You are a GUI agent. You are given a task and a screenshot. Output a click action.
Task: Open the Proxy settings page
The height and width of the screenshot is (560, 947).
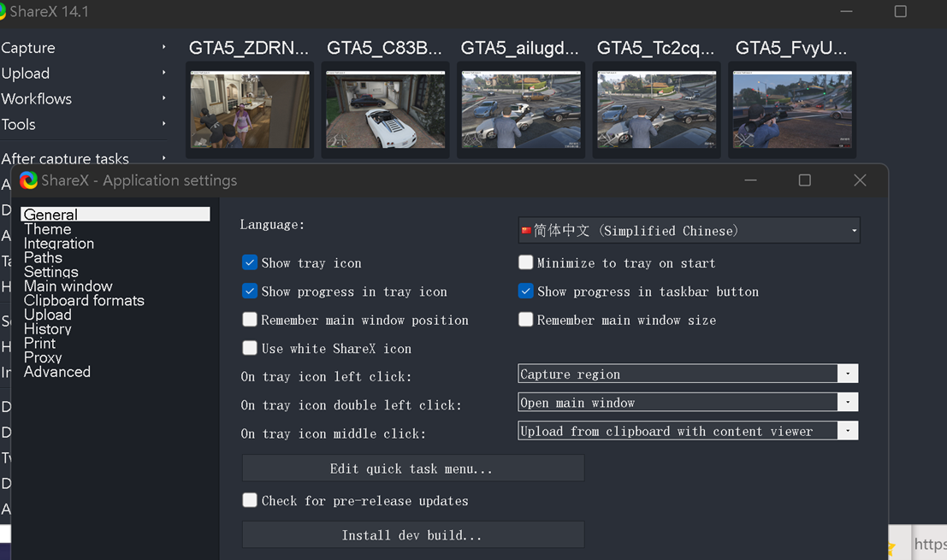[43, 357]
